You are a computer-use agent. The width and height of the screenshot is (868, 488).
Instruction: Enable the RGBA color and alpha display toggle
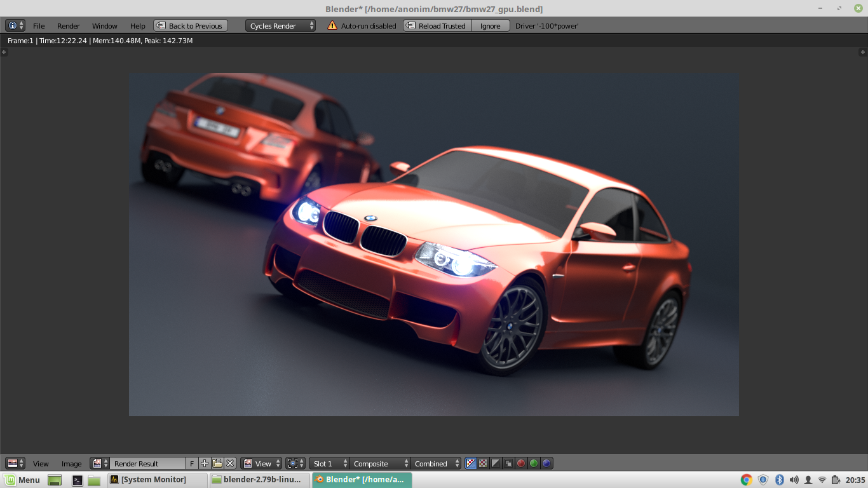click(470, 463)
